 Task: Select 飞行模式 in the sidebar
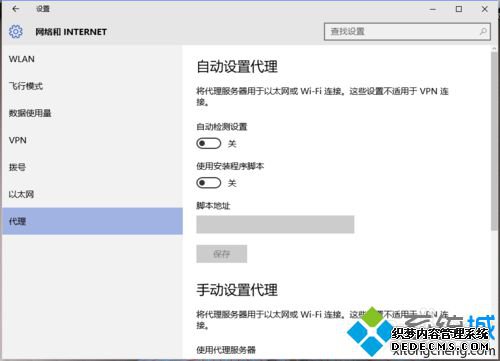pyautogui.click(x=92, y=86)
